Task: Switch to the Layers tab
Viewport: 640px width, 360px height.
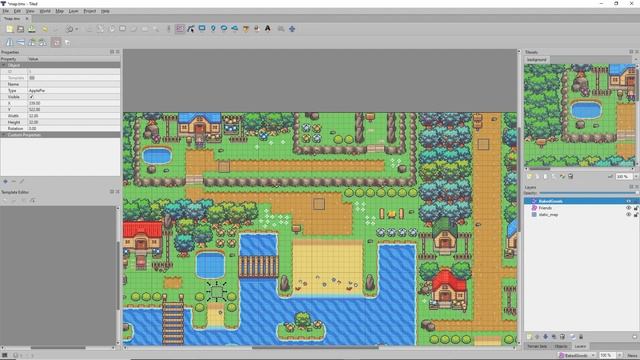Action: [x=580, y=346]
